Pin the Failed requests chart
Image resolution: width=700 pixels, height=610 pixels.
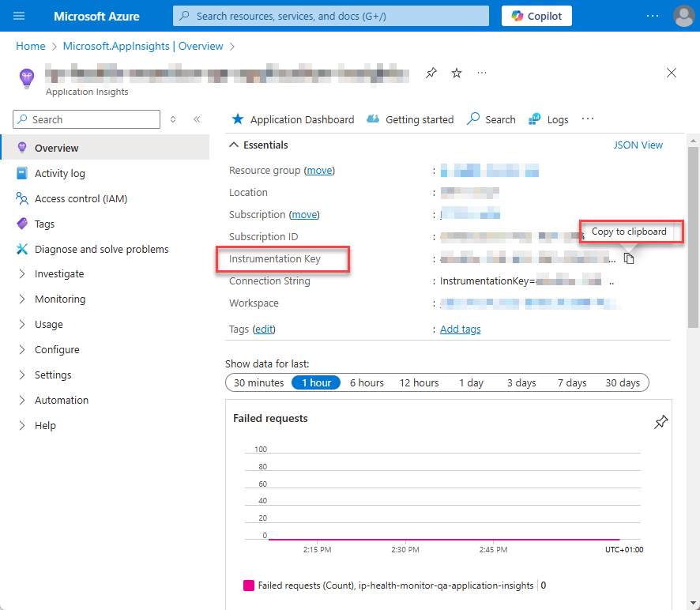(x=660, y=422)
